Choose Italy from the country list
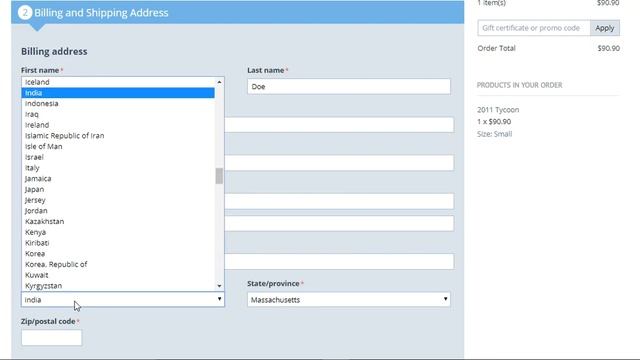Viewport: 640px width, 360px height. click(x=118, y=168)
